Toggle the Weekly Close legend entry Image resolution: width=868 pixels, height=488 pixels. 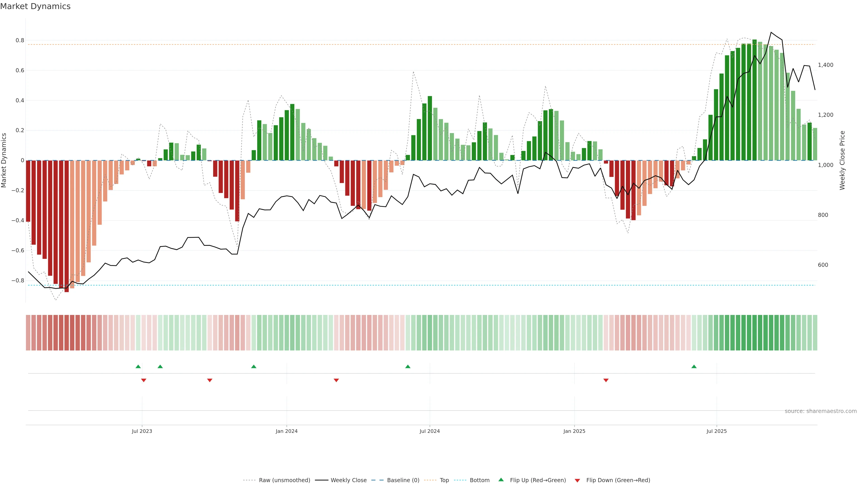pyautogui.click(x=348, y=480)
